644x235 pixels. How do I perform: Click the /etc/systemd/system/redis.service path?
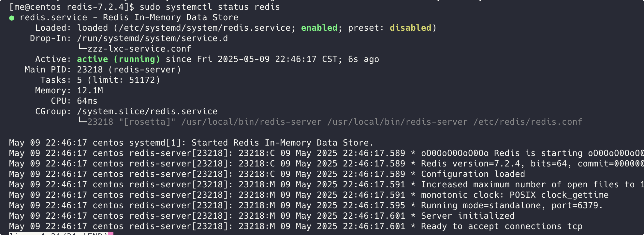(204, 28)
